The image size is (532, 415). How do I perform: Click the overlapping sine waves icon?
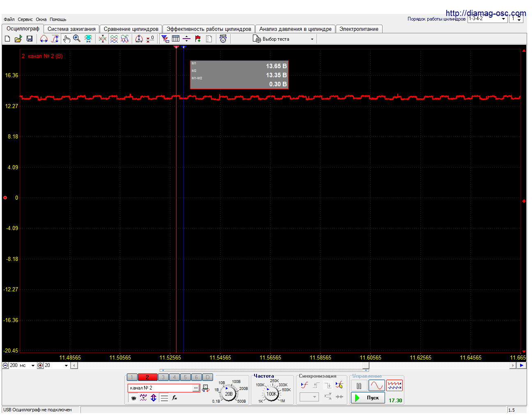[x=125, y=39]
